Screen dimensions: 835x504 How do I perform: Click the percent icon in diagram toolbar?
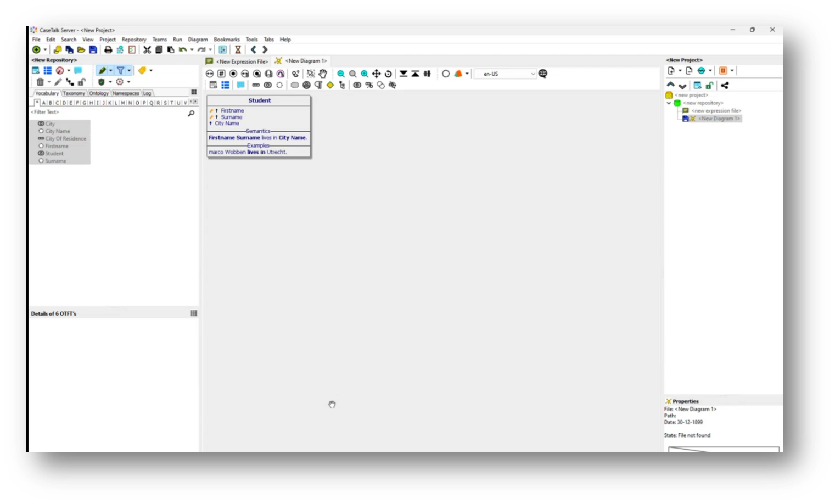coord(369,85)
